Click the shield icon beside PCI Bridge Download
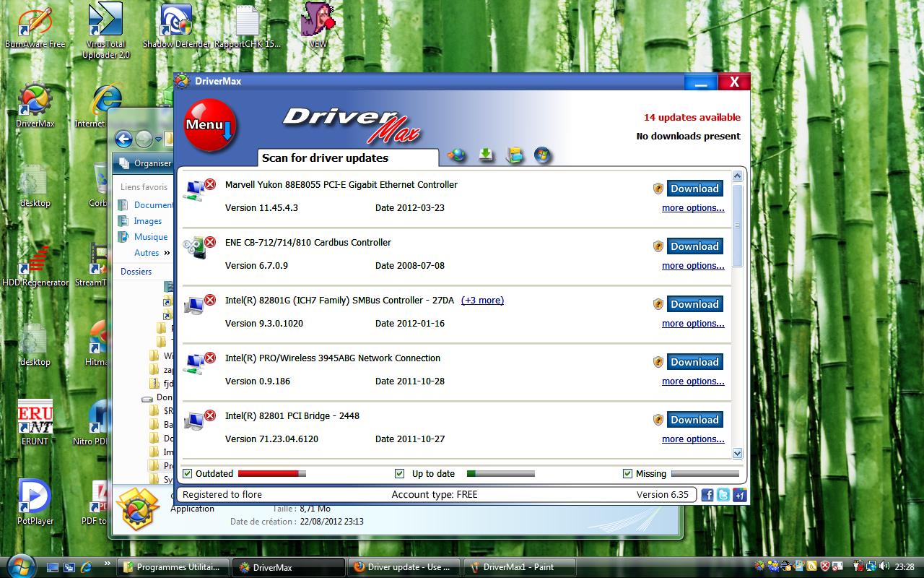 click(x=658, y=420)
